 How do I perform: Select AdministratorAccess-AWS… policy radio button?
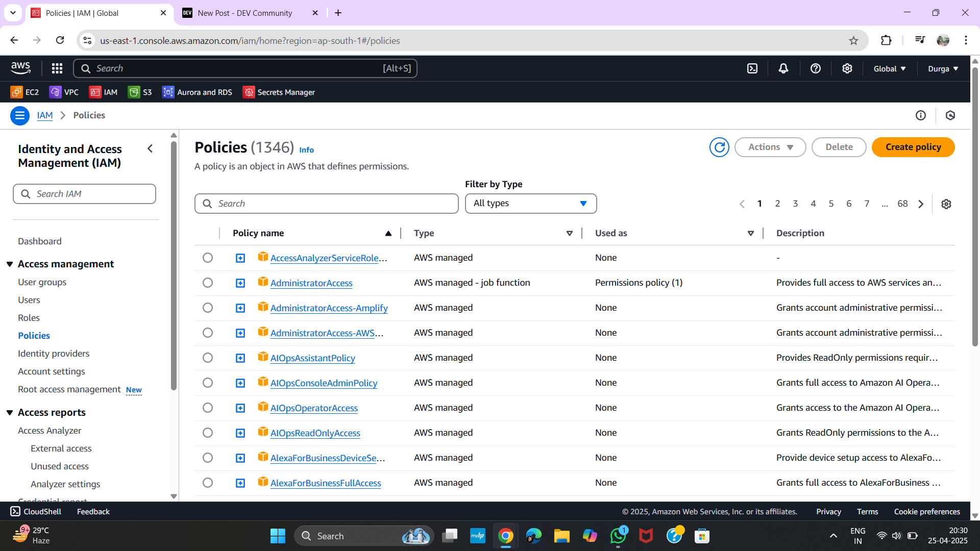pyautogui.click(x=208, y=333)
